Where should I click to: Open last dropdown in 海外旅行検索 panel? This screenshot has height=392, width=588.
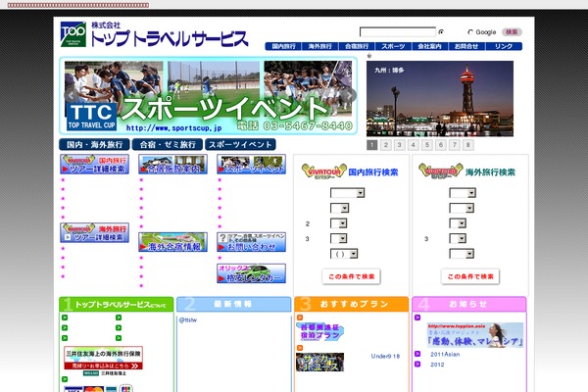point(462,254)
